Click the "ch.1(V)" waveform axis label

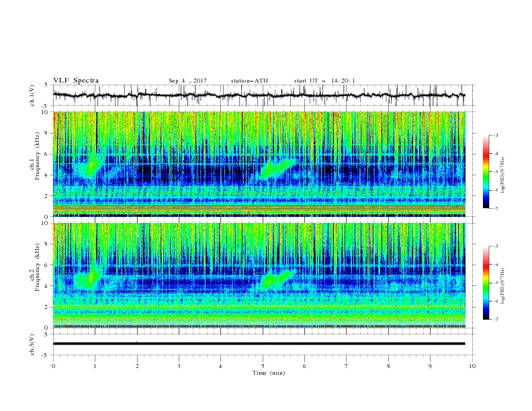click(x=32, y=95)
